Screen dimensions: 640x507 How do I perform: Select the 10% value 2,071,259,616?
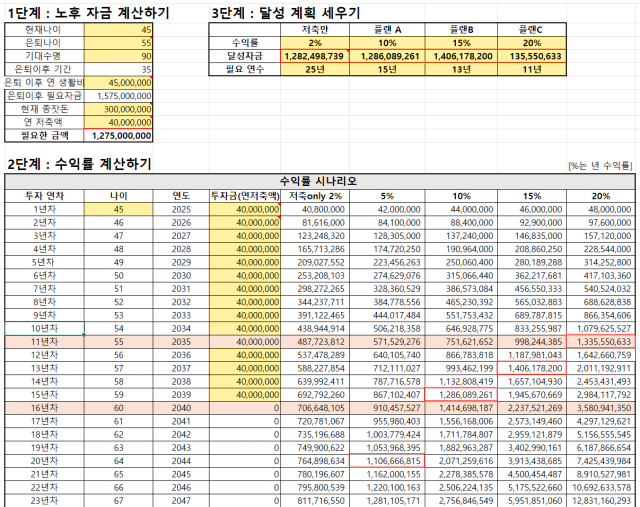point(461,461)
